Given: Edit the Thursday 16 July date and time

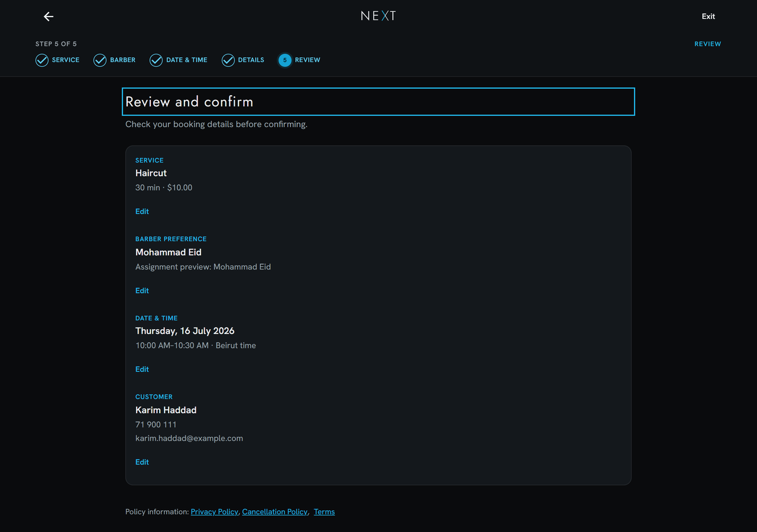Looking at the screenshot, I should click(x=142, y=369).
